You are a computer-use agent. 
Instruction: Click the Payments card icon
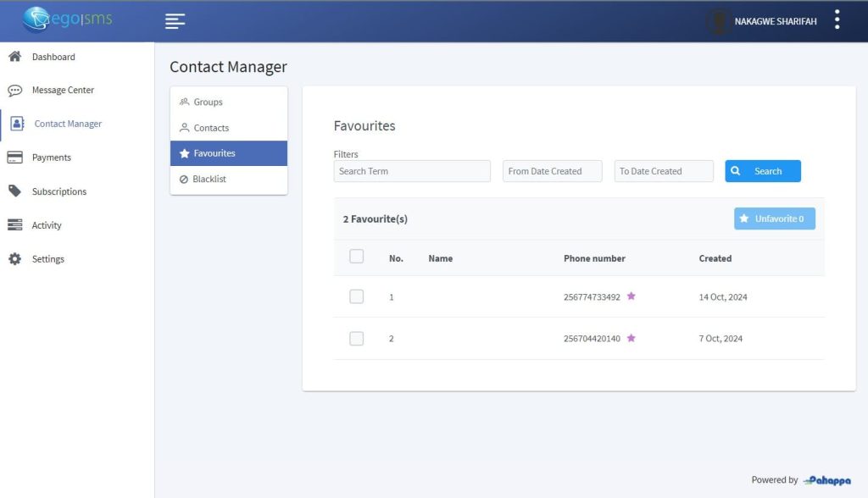tap(14, 158)
